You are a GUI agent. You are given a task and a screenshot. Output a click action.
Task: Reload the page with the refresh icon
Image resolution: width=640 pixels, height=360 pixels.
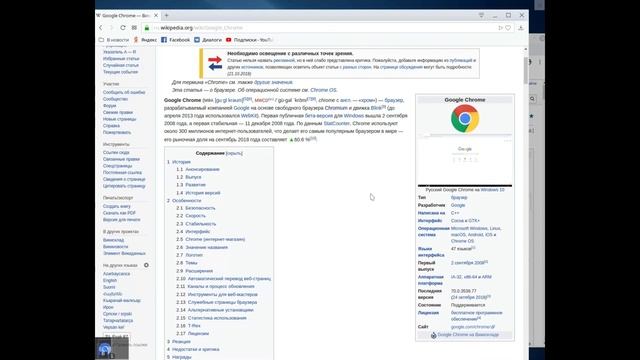pos(122,28)
